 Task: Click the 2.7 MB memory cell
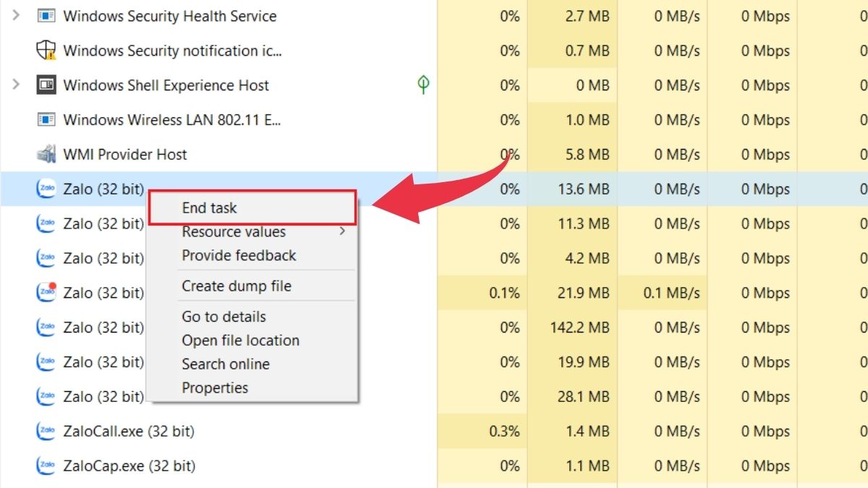[572, 16]
